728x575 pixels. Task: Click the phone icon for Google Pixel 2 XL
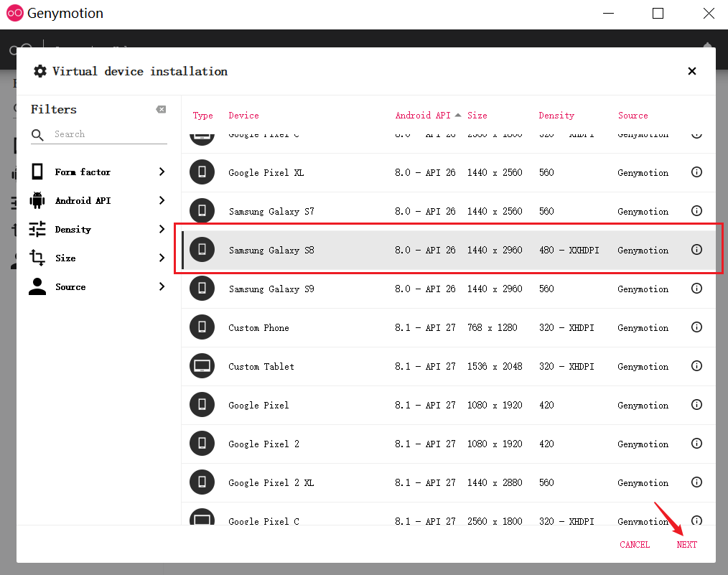(x=202, y=482)
